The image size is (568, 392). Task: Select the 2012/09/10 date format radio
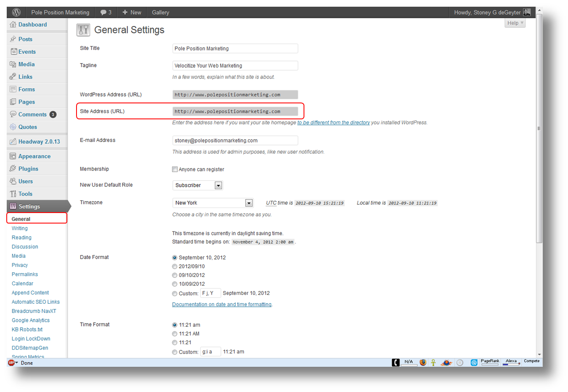(174, 266)
